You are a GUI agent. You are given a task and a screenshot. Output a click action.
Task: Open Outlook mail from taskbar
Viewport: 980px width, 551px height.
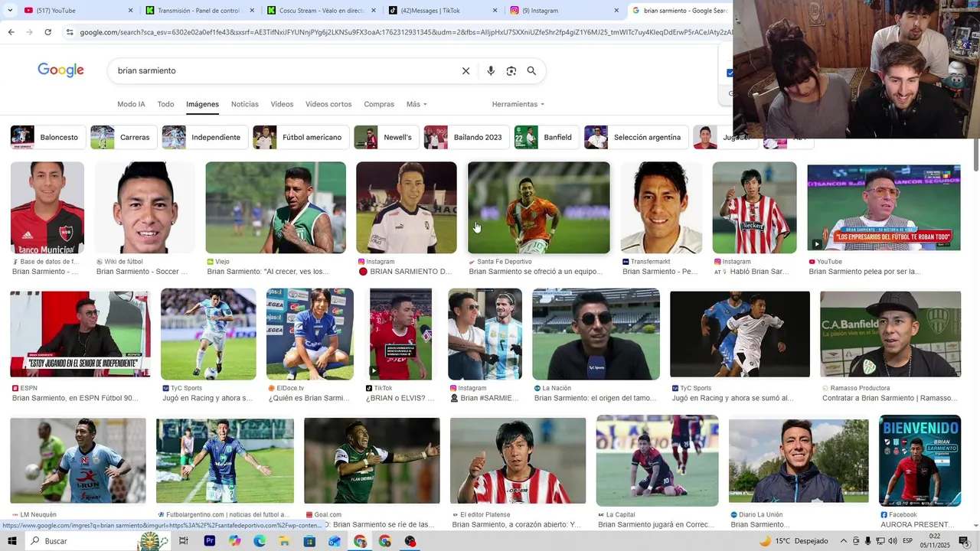pyautogui.click(x=335, y=541)
